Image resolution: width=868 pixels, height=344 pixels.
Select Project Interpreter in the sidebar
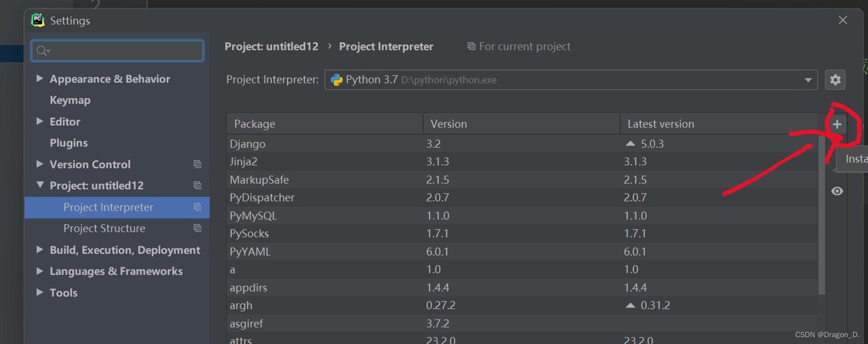pyautogui.click(x=117, y=207)
